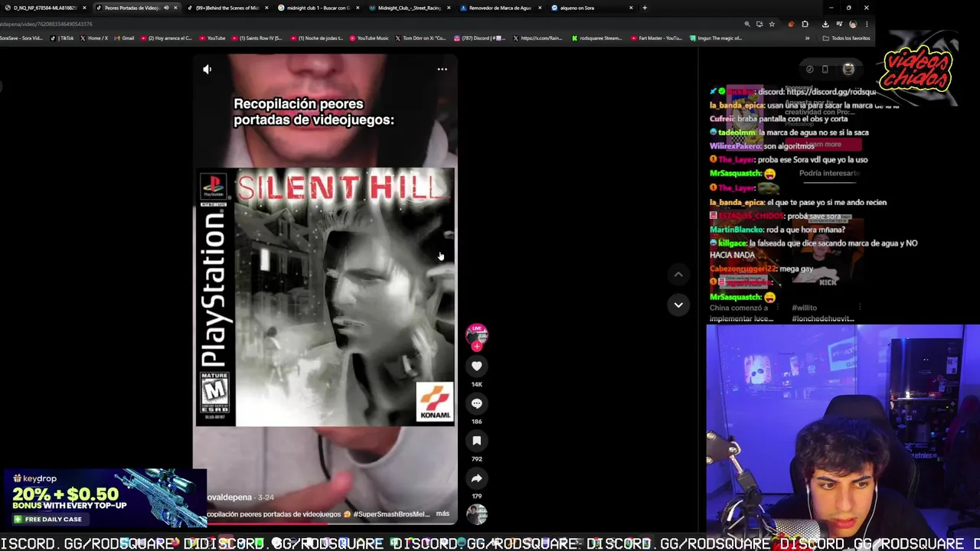This screenshot has width=980, height=551.
Task: Open the rodsquaree Stream bookmark
Action: click(x=597, y=37)
